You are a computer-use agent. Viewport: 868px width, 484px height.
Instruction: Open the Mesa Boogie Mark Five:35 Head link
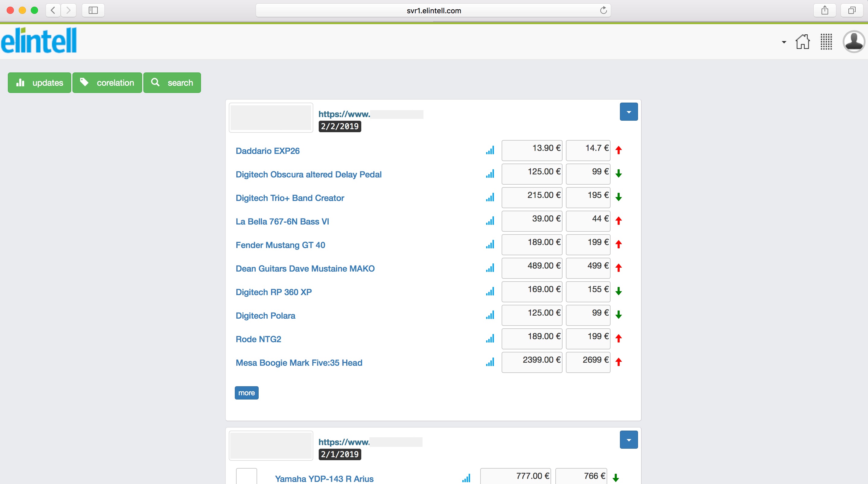(299, 363)
